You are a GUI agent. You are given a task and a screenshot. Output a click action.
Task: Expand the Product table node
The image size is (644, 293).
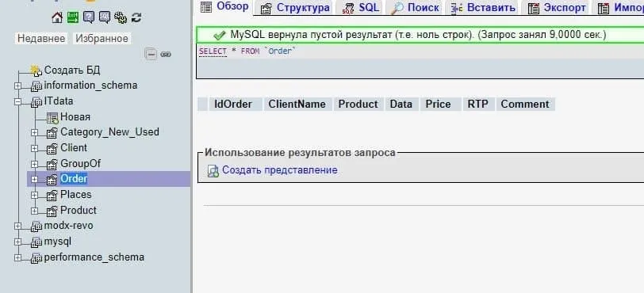pyautogui.click(x=35, y=211)
